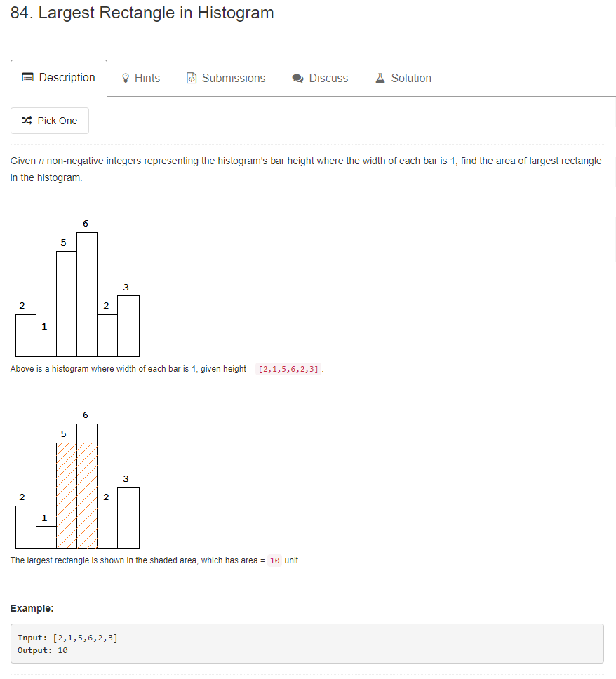Click the shuffle icon in Pick One
The image size is (616, 679).
27,121
